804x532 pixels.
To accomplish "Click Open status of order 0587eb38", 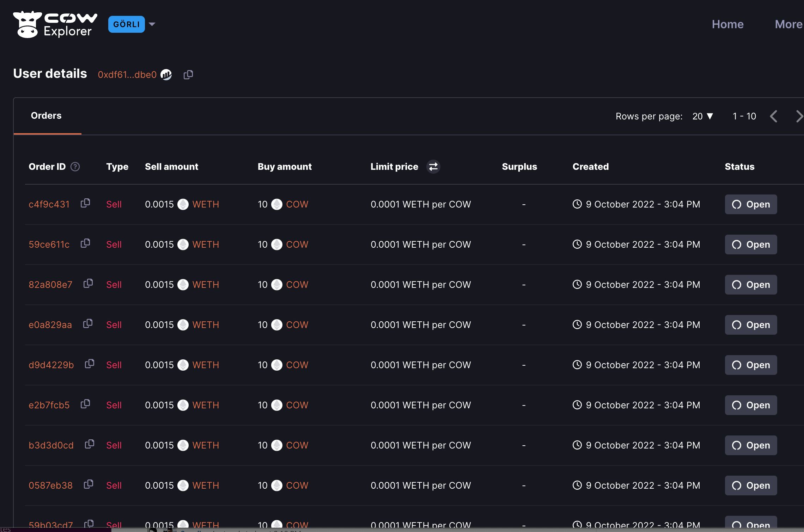I will pyautogui.click(x=751, y=485).
